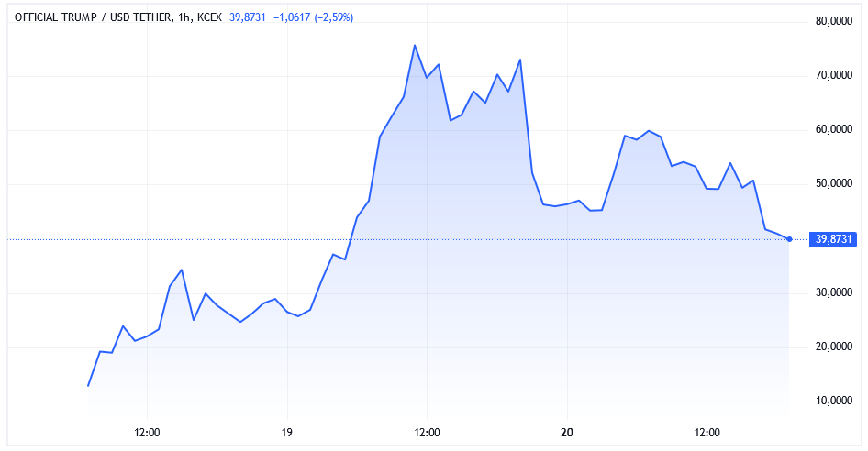
Task: Click the blue current price tag on axis
Action: click(832, 239)
